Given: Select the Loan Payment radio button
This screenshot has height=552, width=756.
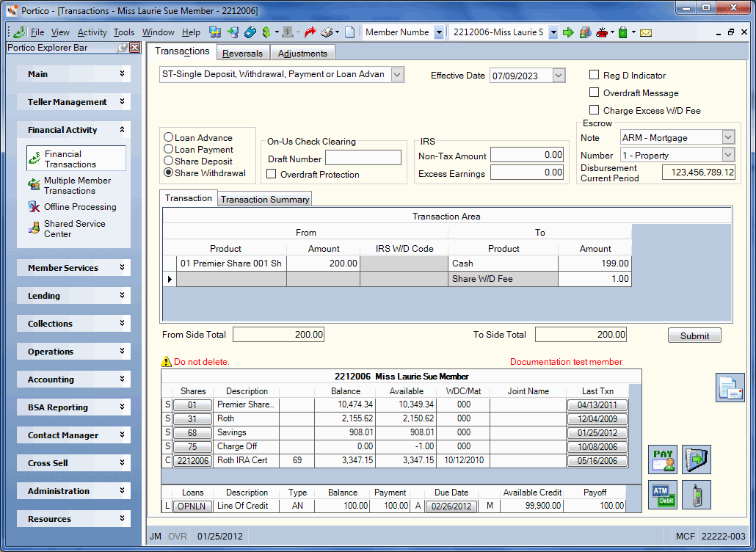Looking at the screenshot, I should click(x=168, y=150).
